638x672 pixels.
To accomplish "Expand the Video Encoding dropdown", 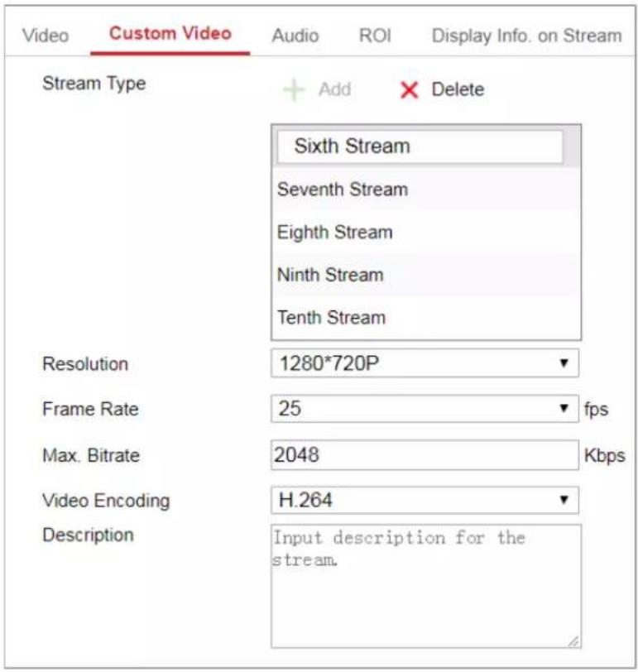I will coord(425,500).
